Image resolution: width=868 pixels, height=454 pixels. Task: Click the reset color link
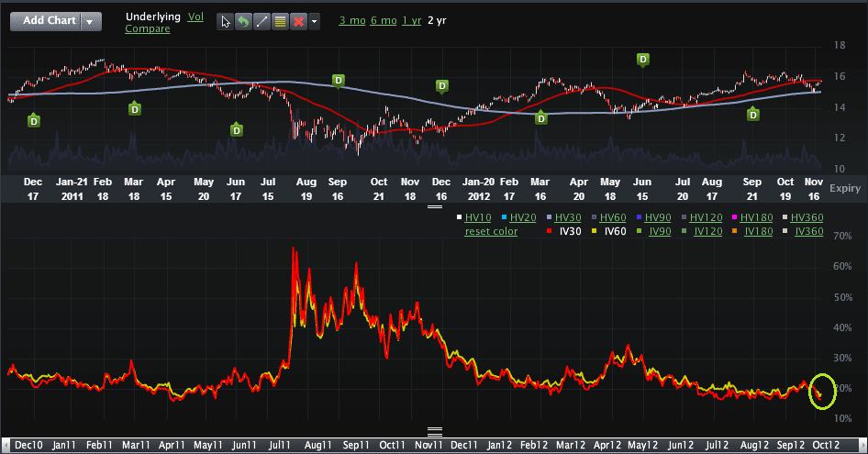(x=491, y=231)
